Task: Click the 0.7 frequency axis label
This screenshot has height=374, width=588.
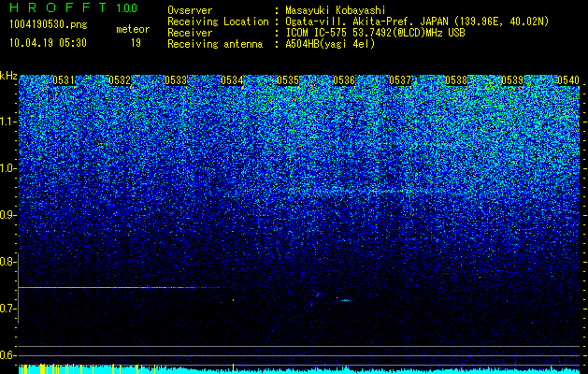Action: [x=7, y=309]
